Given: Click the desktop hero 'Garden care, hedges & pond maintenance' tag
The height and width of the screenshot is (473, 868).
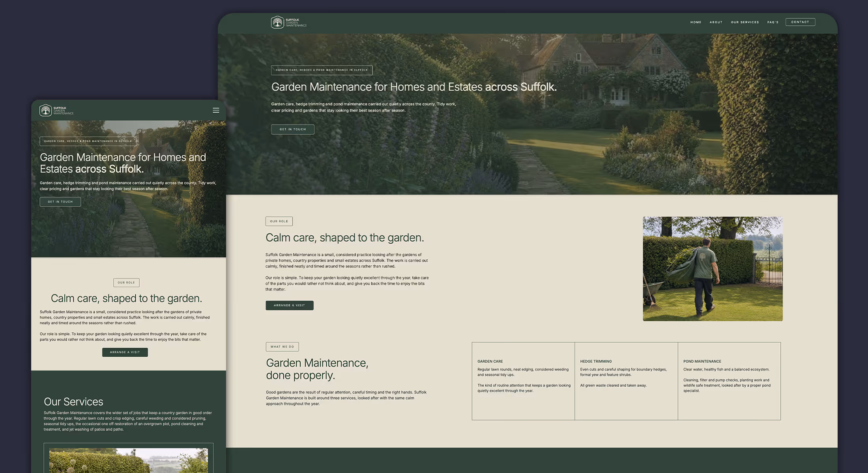Looking at the screenshot, I should coord(322,70).
